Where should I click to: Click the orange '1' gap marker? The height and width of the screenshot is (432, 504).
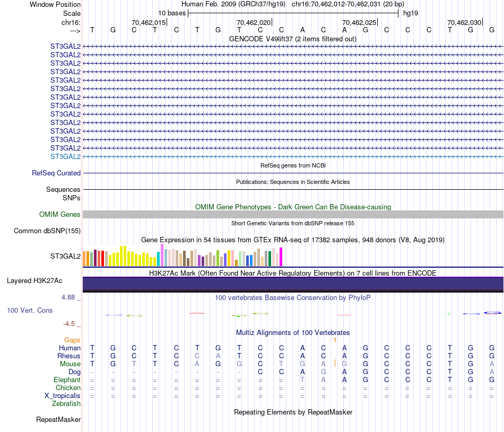(x=335, y=340)
